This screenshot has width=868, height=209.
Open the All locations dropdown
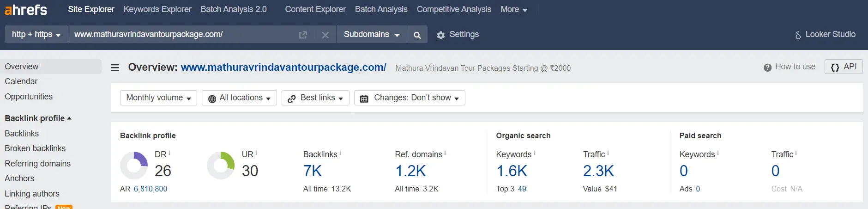coord(239,98)
